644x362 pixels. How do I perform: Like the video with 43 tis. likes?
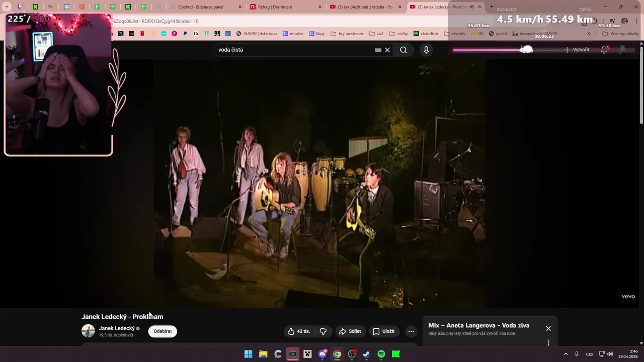[x=299, y=331]
